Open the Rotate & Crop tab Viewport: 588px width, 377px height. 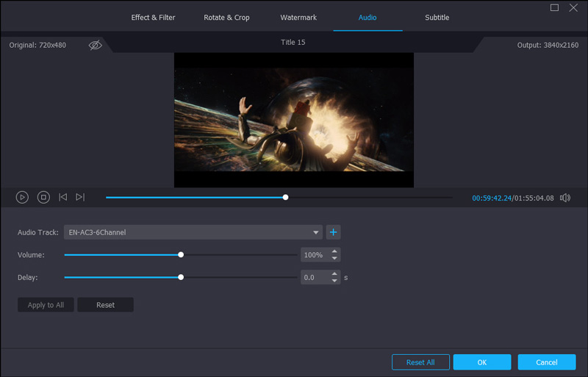tap(226, 18)
